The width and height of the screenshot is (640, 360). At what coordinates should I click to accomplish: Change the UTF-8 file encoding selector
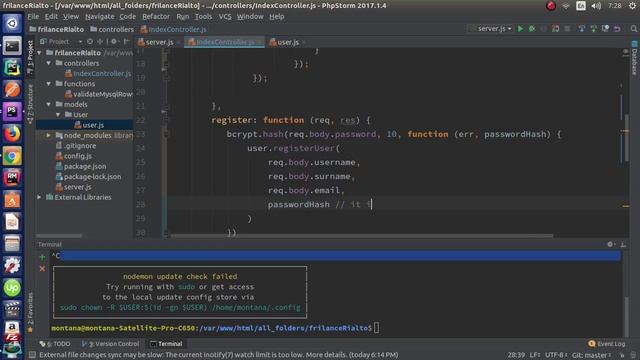point(556,355)
